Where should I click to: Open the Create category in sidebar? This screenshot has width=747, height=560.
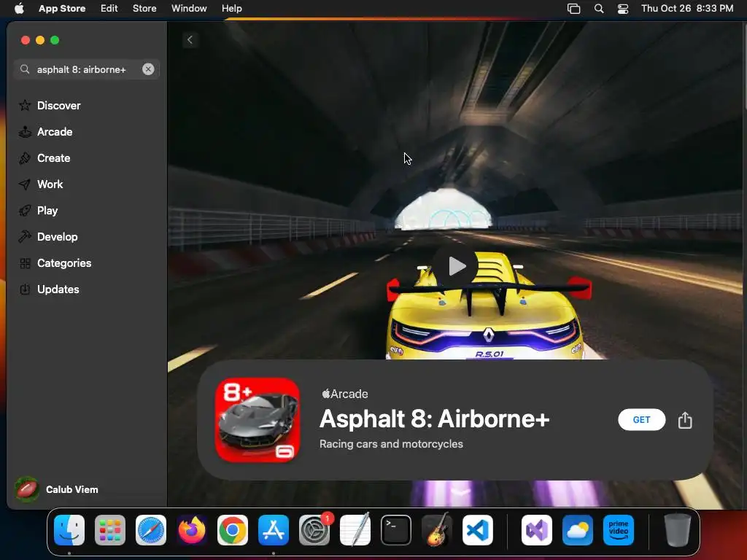click(44, 158)
